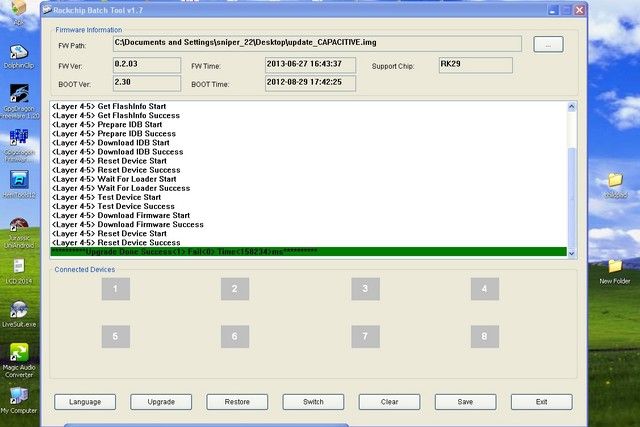Select connected device slot 6
640x427 pixels.
[x=234, y=336]
